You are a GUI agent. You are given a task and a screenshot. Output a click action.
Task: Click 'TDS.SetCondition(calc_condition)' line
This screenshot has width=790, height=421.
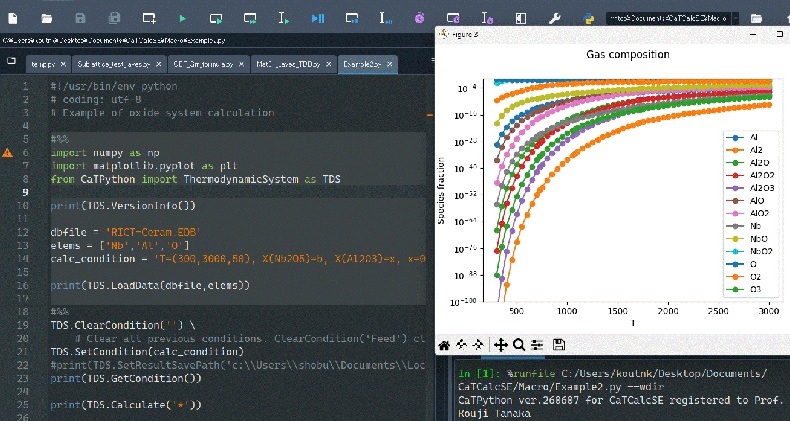click(147, 352)
